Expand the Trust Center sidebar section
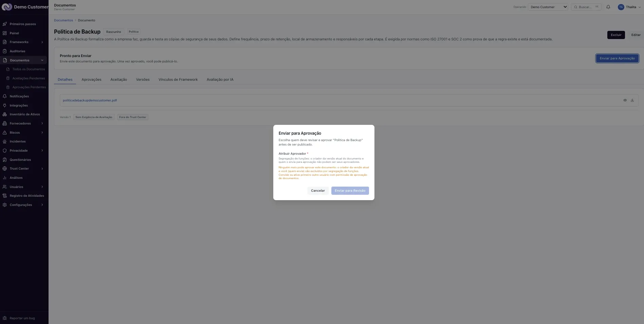644x324 pixels. pos(42,169)
